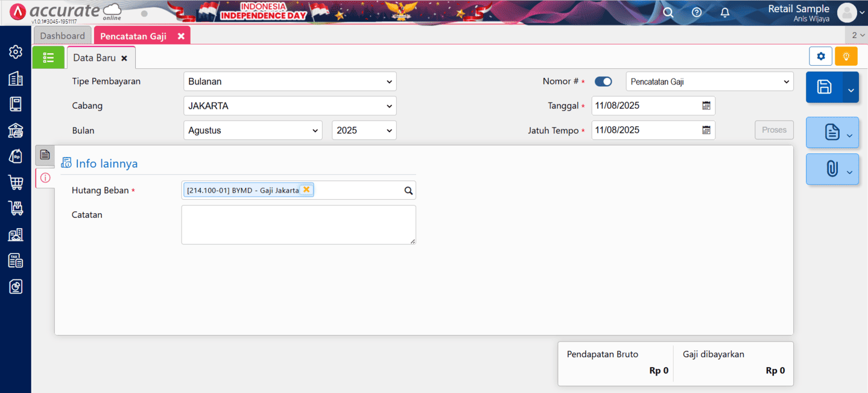The width and height of the screenshot is (868, 393).
Task: Select the Data Baru tab
Action: (x=94, y=58)
